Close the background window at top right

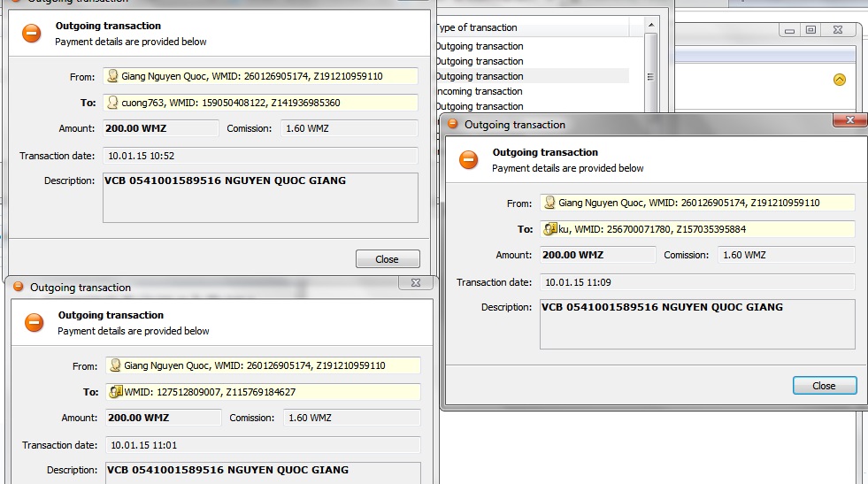pos(838,30)
